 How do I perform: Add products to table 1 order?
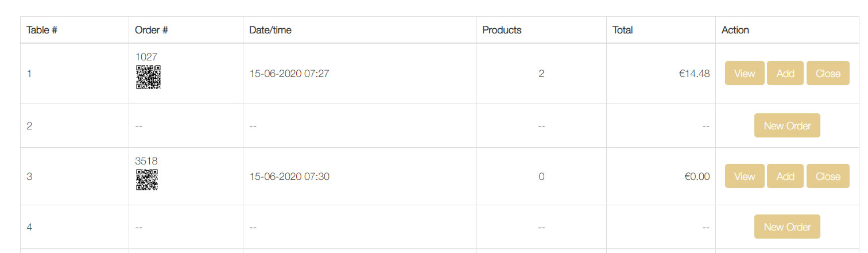(x=785, y=73)
